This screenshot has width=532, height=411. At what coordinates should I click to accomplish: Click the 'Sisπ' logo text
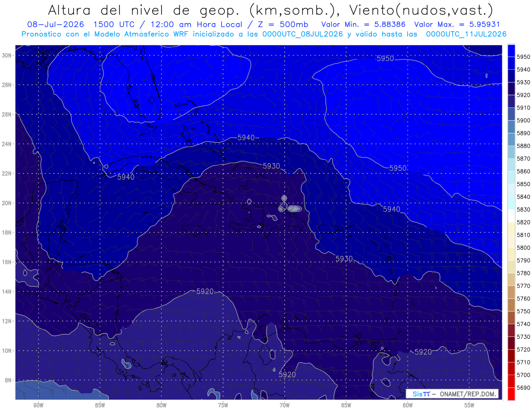pos(421,394)
